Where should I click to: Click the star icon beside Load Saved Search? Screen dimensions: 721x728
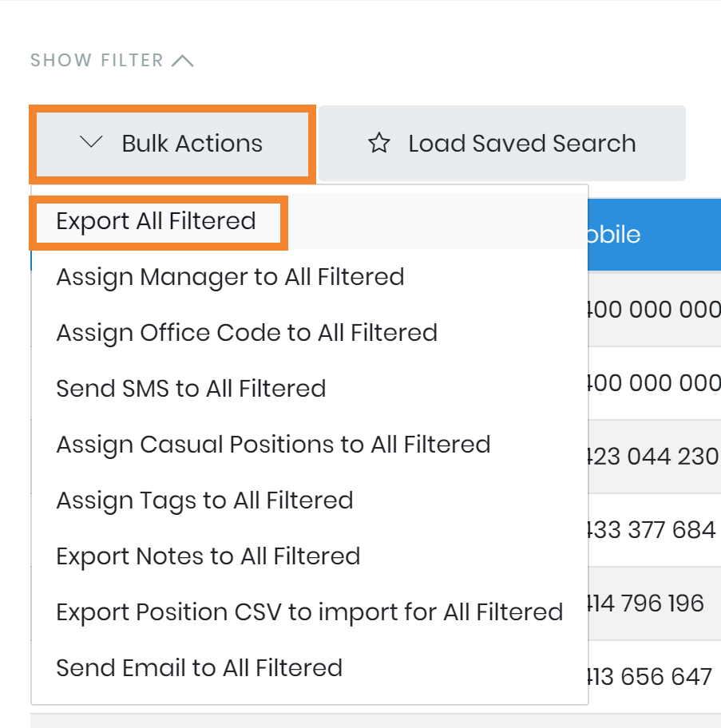[378, 144]
